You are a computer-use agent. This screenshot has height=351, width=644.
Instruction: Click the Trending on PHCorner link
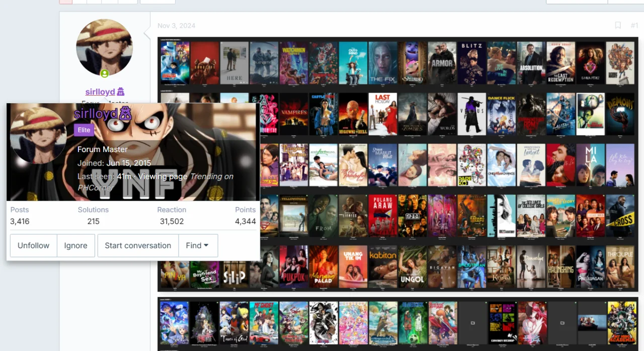click(155, 182)
